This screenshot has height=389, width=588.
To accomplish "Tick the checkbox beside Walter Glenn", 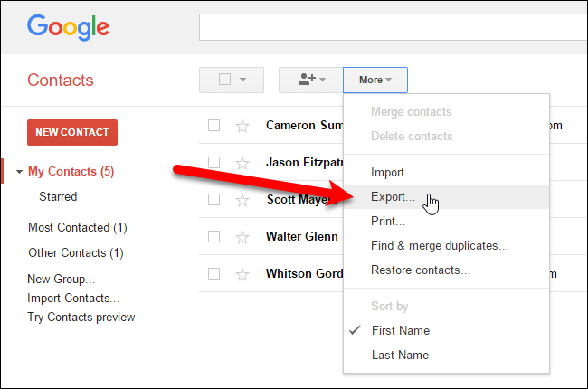I will coord(214,237).
